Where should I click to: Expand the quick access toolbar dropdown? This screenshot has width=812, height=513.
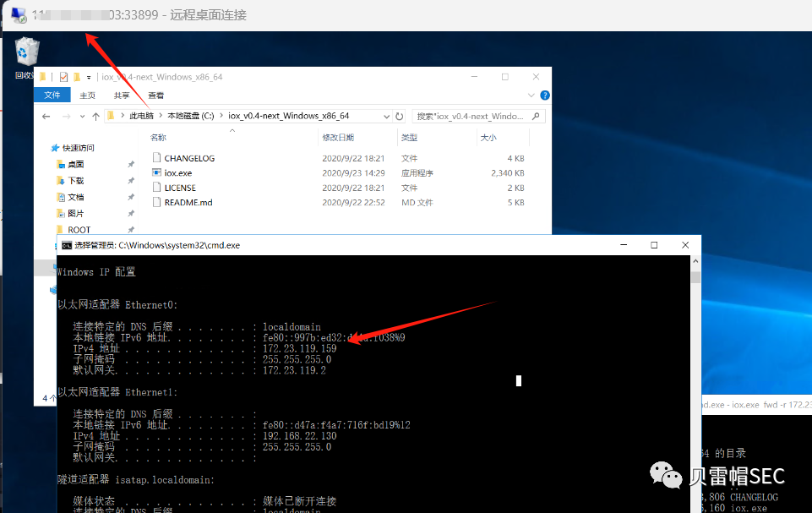point(88,77)
